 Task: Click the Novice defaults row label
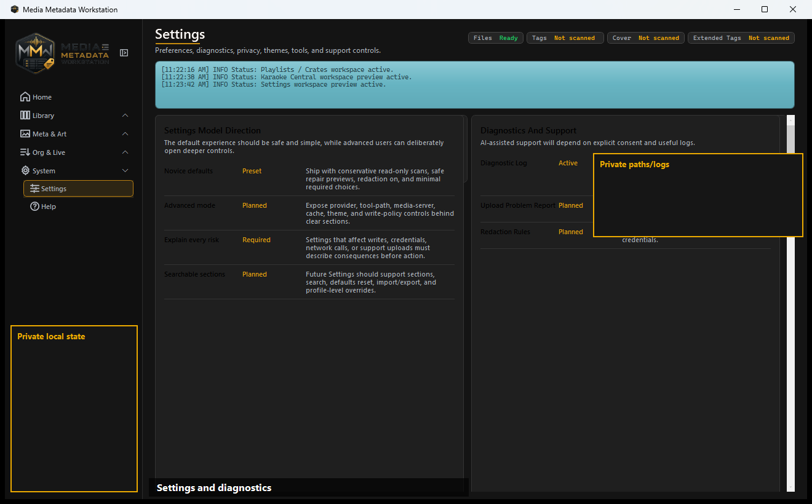(x=188, y=171)
